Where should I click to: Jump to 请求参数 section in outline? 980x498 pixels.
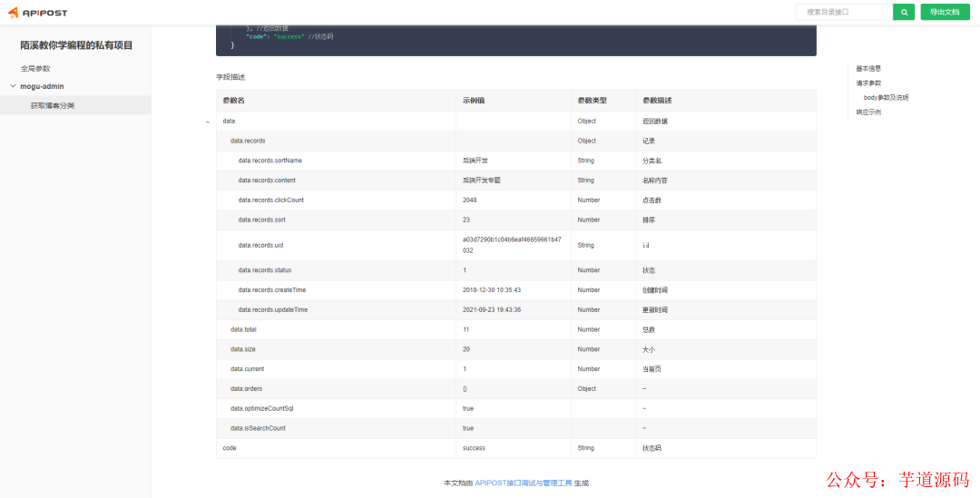click(x=868, y=83)
